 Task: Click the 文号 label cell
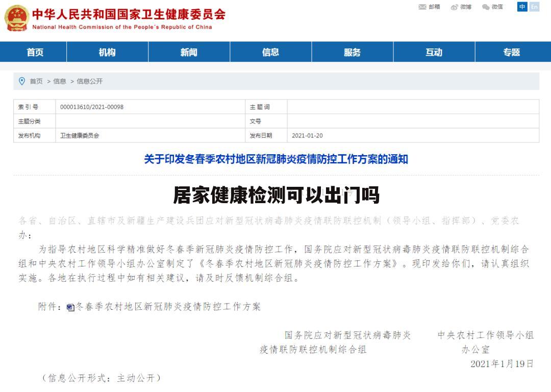tap(266, 121)
